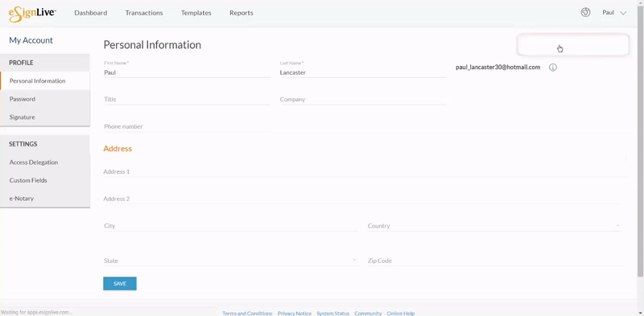Open the globe language icon
Viewport: 644px width, 316px height.
click(x=586, y=12)
